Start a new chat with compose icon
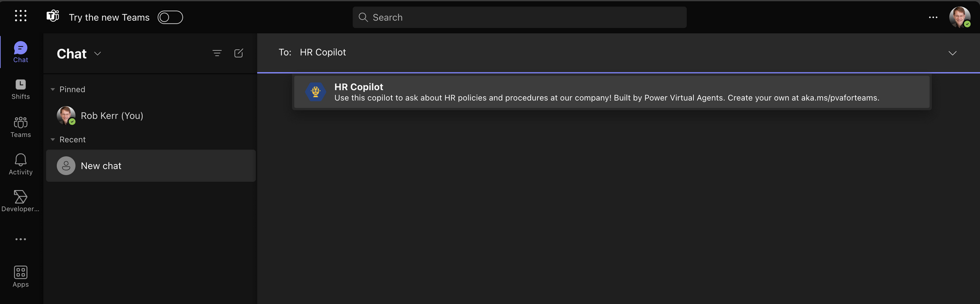This screenshot has height=304, width=980. (239, 53)
